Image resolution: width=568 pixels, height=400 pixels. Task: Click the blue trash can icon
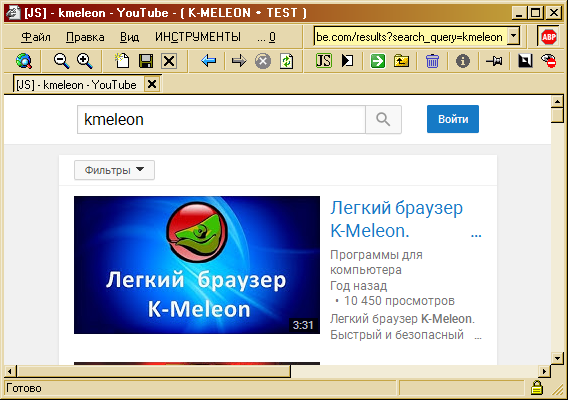pyautogui.click(x=432, y=61)
